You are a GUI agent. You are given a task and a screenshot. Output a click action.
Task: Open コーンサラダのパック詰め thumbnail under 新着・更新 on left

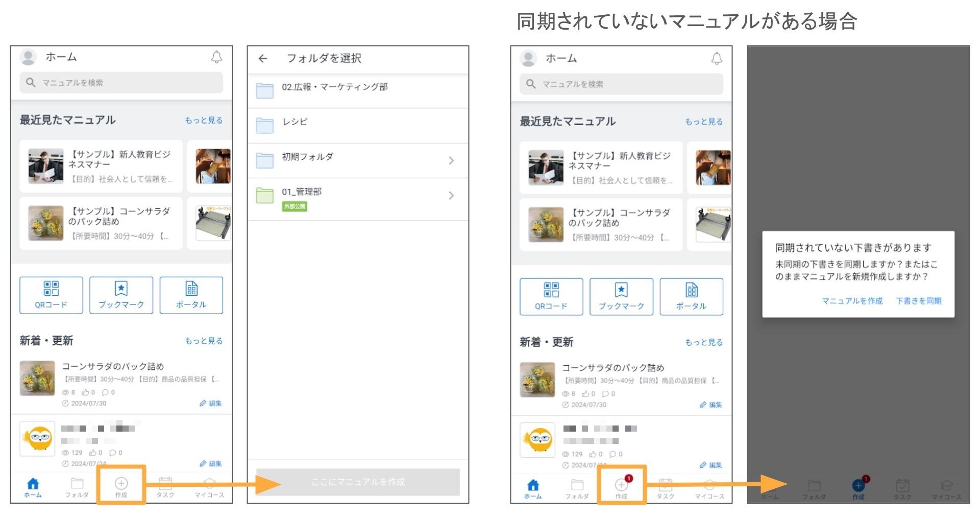click(37, 378)
